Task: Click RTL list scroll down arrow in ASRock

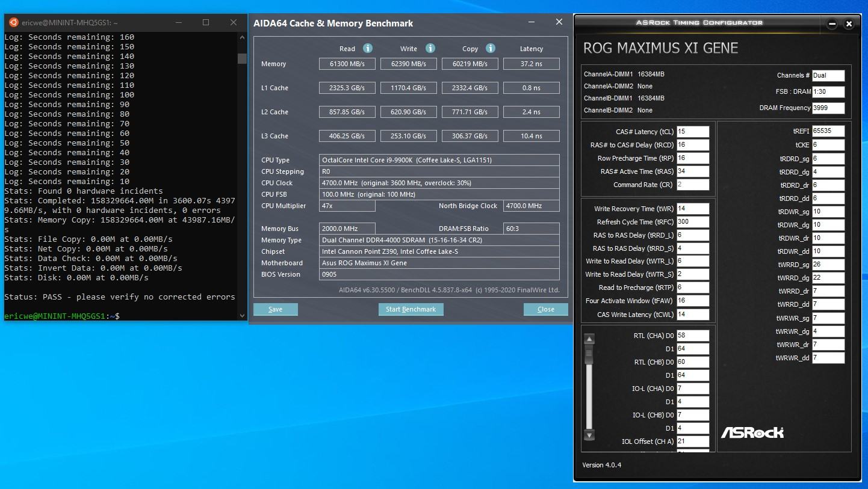Action: coord(589,435)
